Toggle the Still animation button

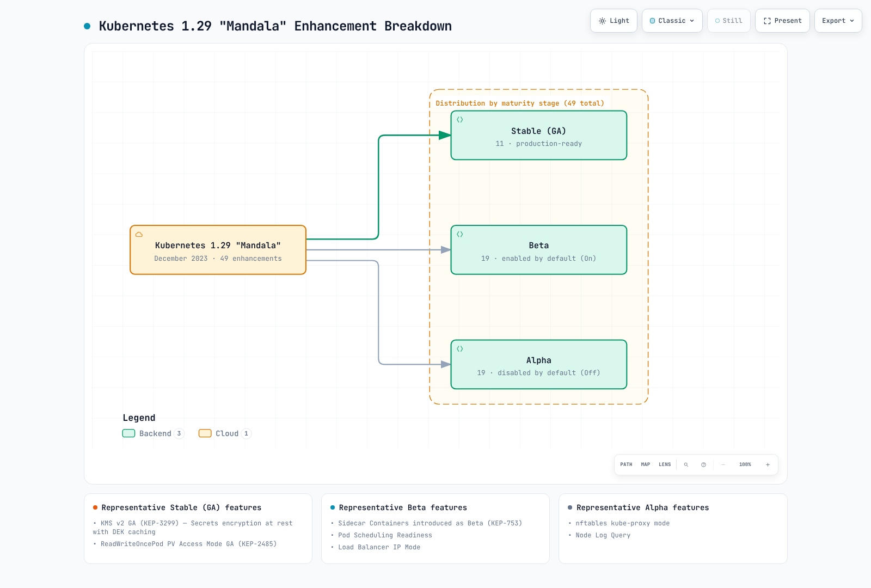(x=728, y=21)
